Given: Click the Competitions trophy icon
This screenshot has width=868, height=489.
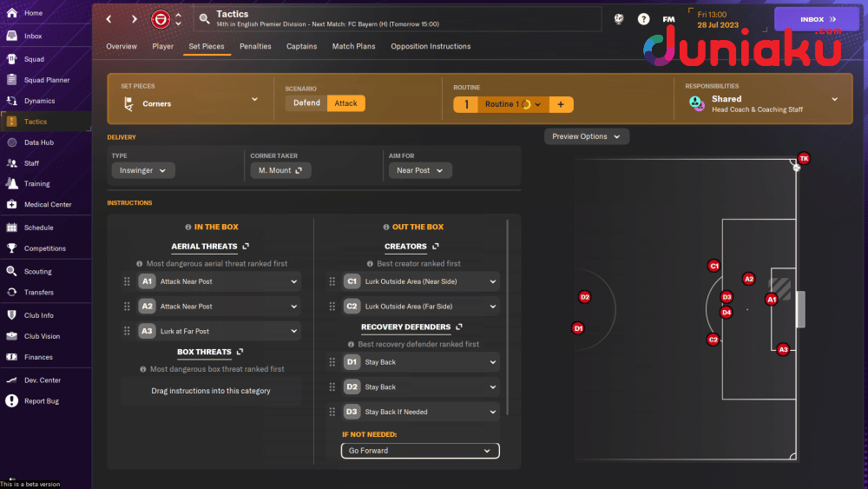Looking at the screenshot, I should 11,248.
